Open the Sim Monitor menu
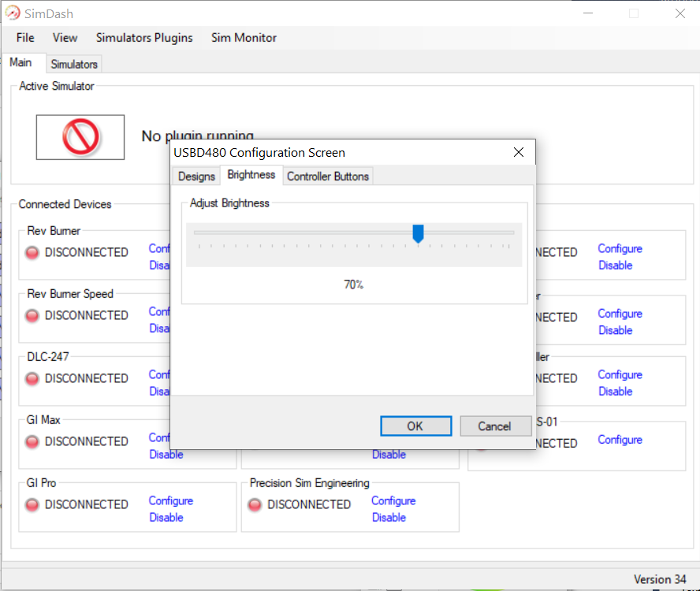Screen dimensions: 700x591 click(244, 38)
